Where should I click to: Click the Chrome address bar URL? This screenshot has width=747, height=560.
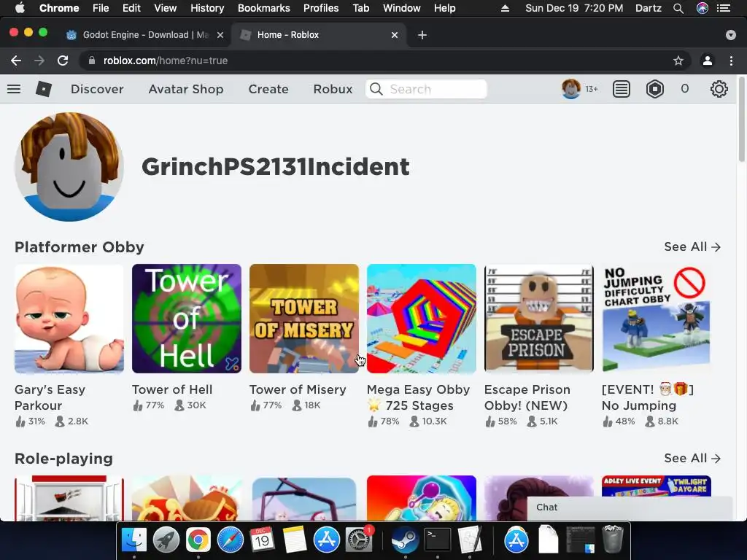click(166, 61)
